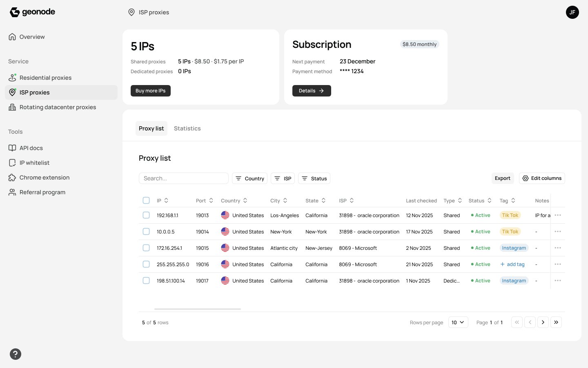The width and height of the screenshot is (588, 368).
Task: Select the IP whitelist shield icon
Action: tap(12, 162)
